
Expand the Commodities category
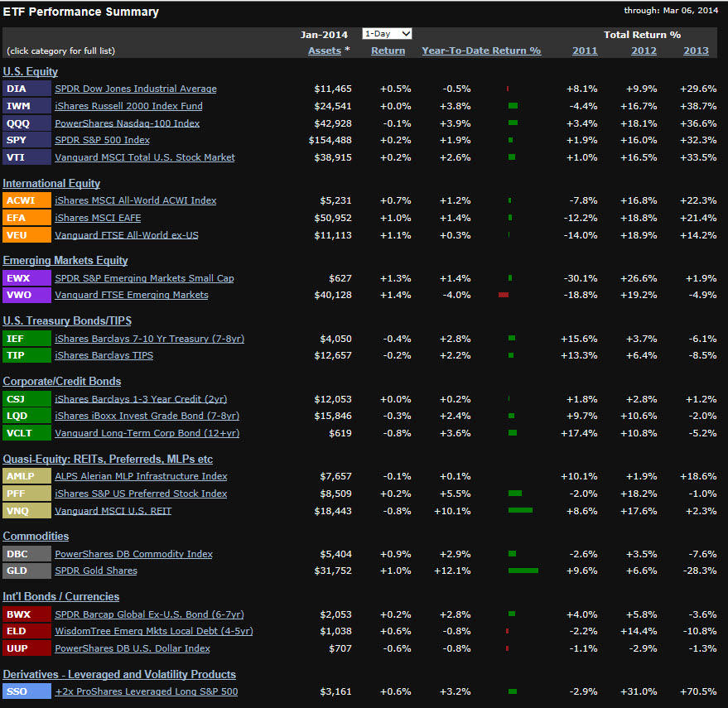[36, 536]
